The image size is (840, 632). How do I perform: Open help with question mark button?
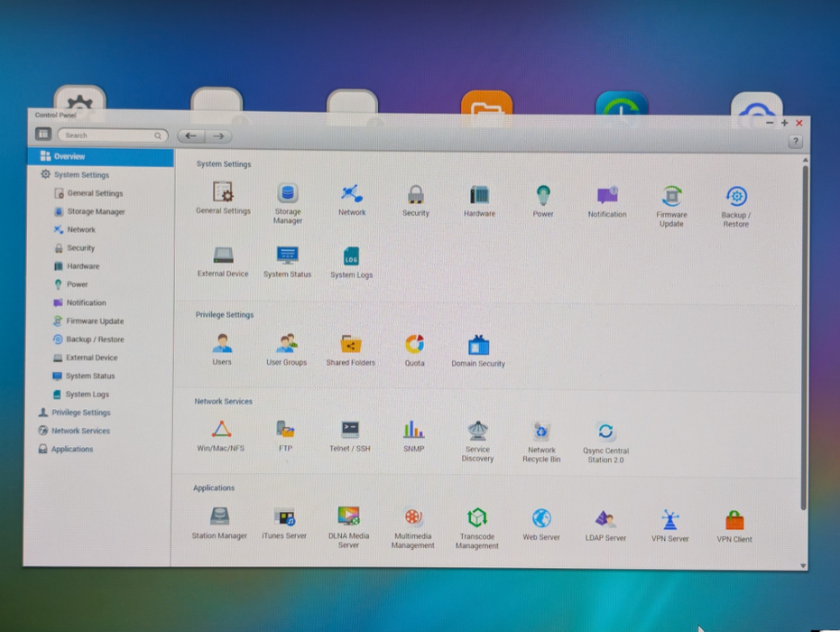coord(796,142)
